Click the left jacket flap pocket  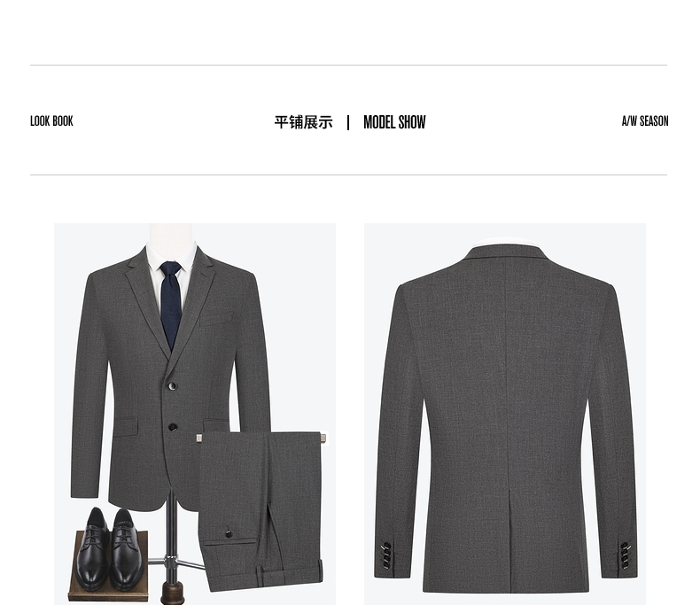pyautogui.click(x=126, y=426)
